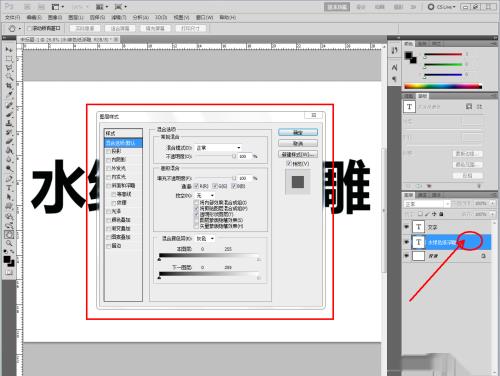500x376 pixels.
Task: Open the 混合模式 blend mode dropdown
Action: point(218,147)
